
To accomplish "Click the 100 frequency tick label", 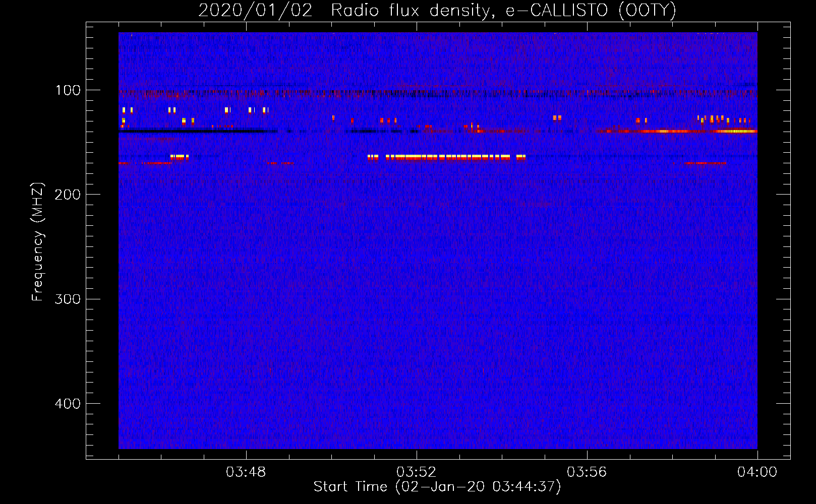I will pos(68,90).
